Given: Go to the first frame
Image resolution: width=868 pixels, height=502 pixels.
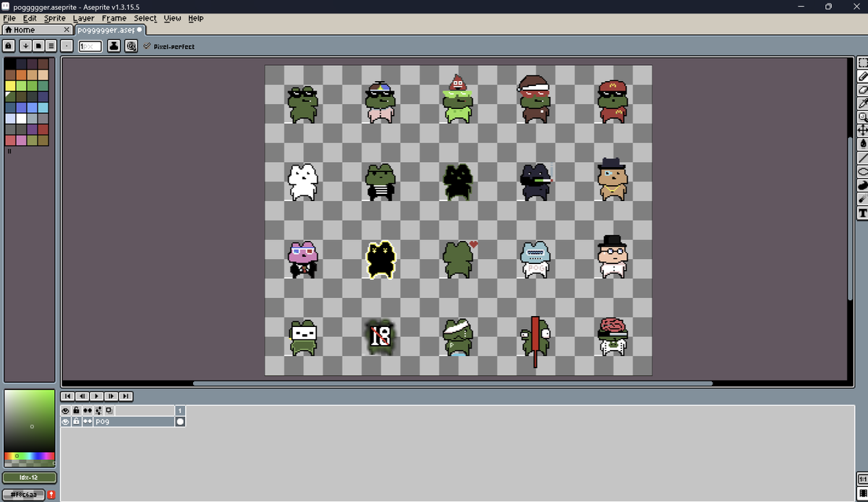Looking at the screenshot, I should [68, 396].
